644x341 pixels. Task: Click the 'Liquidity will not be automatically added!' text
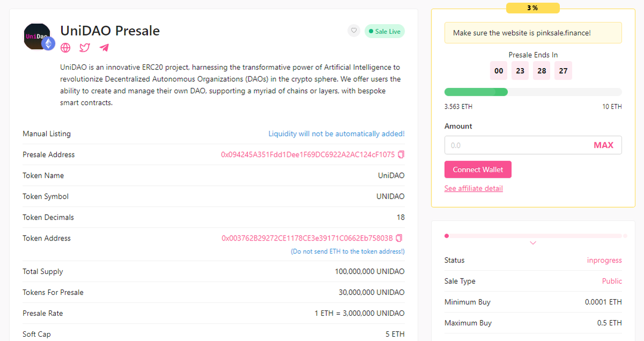coord(336,134)
